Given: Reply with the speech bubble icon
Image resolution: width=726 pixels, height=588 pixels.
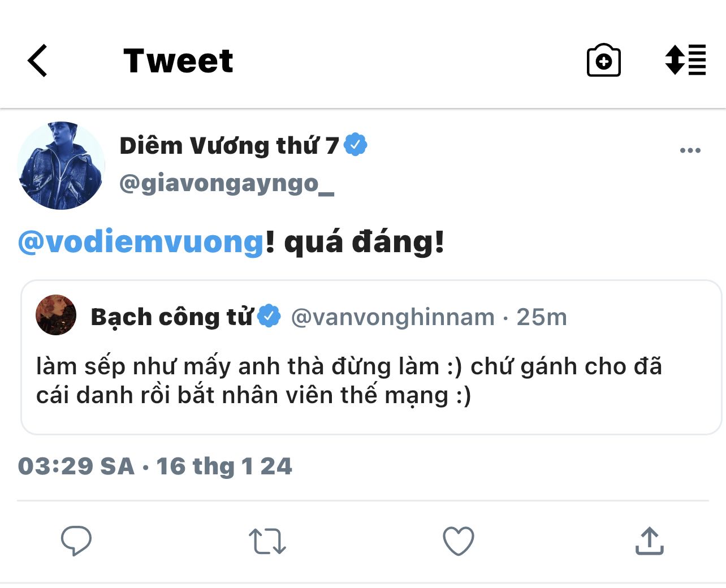Looking at the screenshot, I should (76, 541).
